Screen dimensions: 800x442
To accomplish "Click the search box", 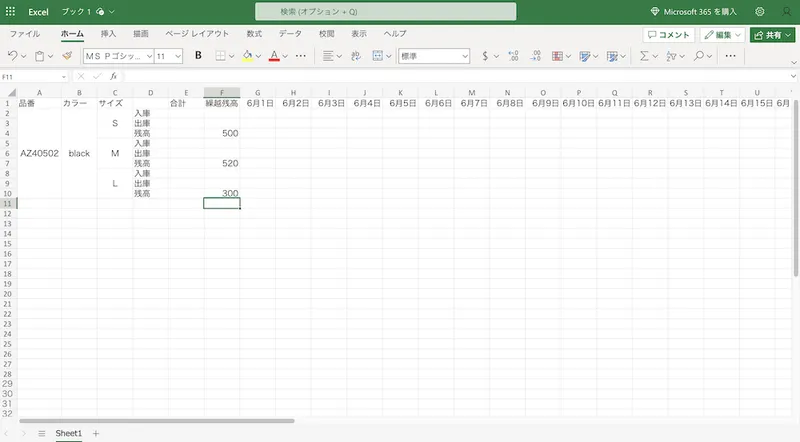I will 386,11.
